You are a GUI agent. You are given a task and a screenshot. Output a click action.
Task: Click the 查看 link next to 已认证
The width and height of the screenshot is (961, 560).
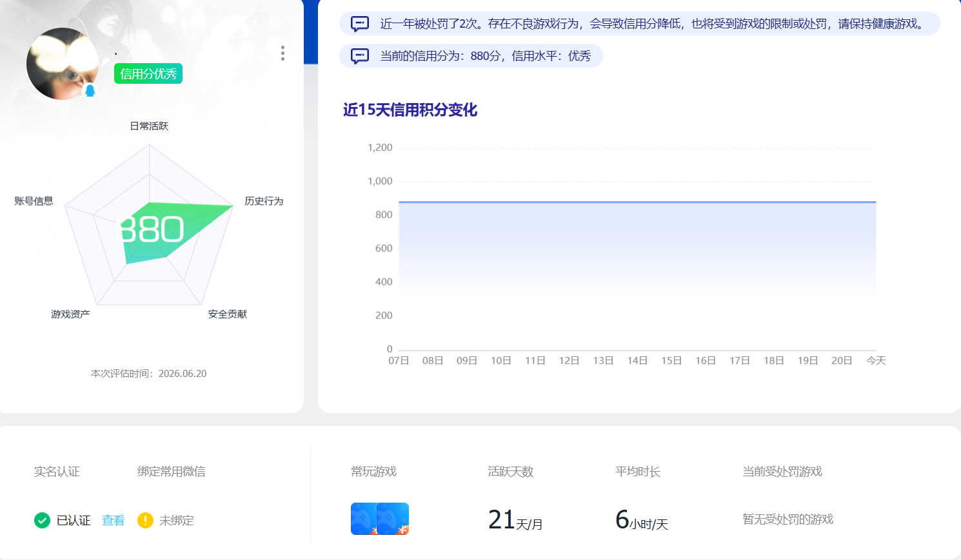tap(113, 520)
